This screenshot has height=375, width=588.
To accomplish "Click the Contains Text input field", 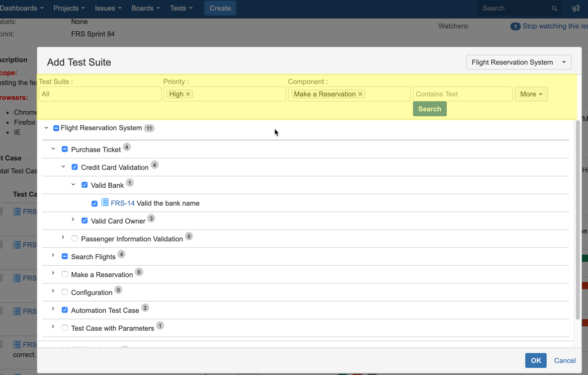I will [462, 94].
